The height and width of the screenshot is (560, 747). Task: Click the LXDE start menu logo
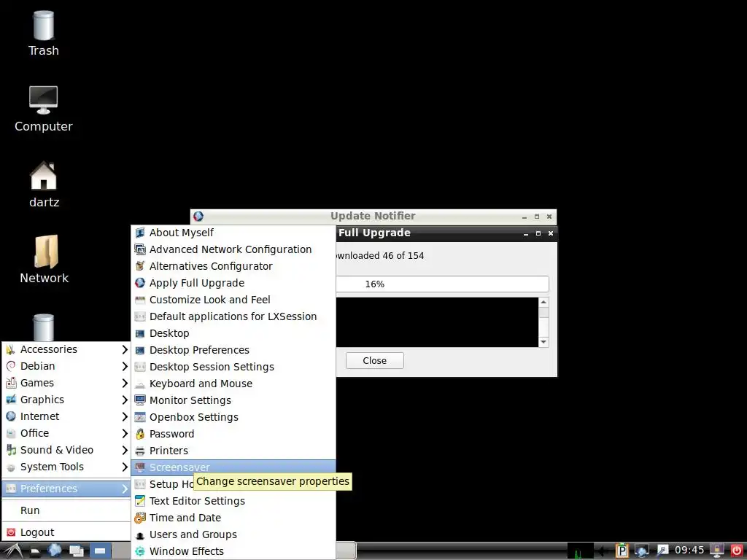[x=13, y=551]
